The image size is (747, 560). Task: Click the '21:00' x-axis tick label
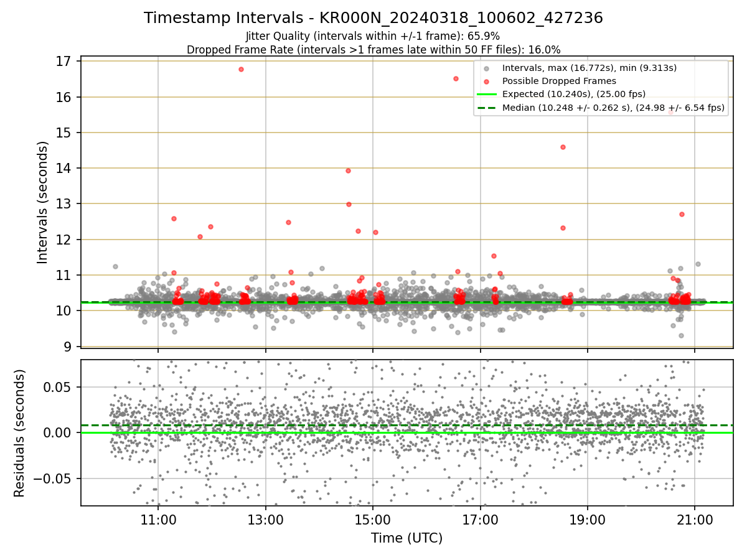(695, 520)
